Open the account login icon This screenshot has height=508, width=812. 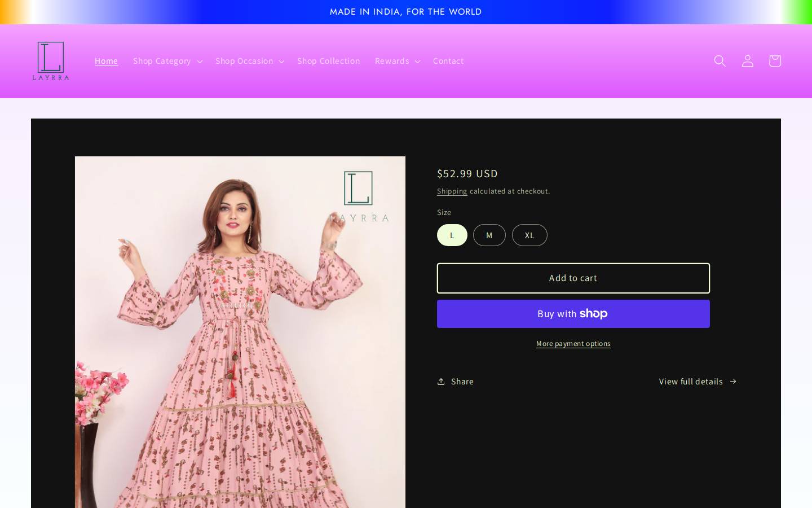click(x=747, y=61)
